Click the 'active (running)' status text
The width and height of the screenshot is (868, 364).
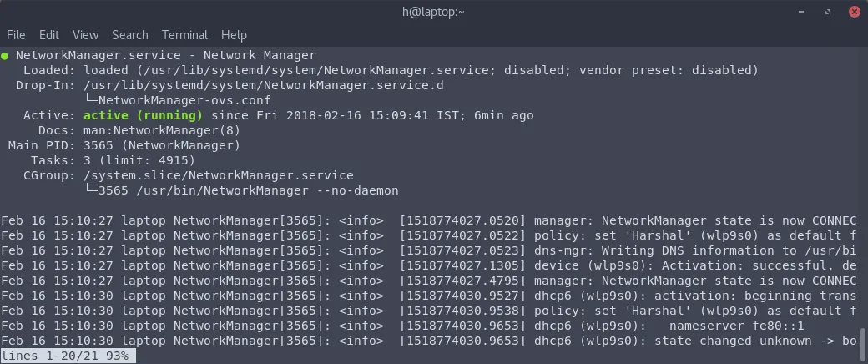tap(143, 116)
